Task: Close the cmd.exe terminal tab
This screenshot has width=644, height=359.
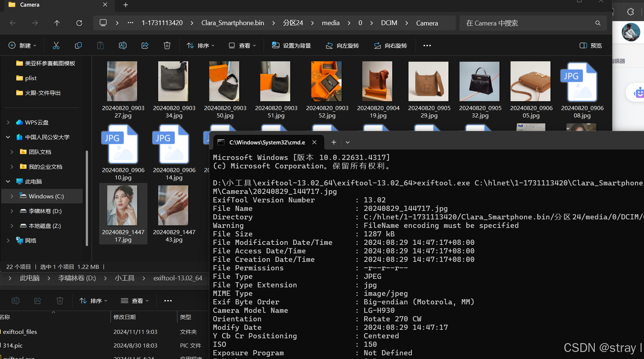Action: [314, 142]
